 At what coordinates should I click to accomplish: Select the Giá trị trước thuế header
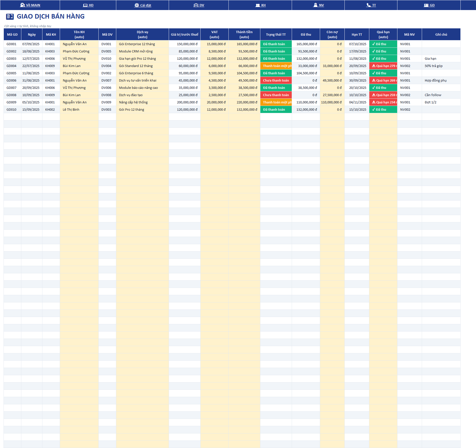[185, 34]
